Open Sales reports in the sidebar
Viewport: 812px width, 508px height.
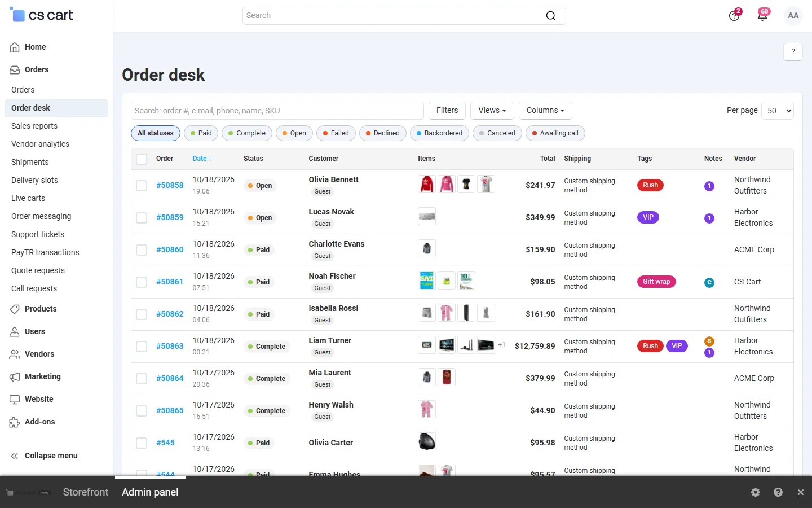(34, 126)
